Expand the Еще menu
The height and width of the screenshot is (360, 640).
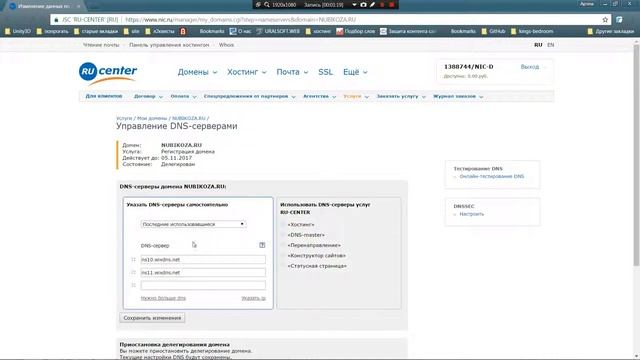point(355,72)
